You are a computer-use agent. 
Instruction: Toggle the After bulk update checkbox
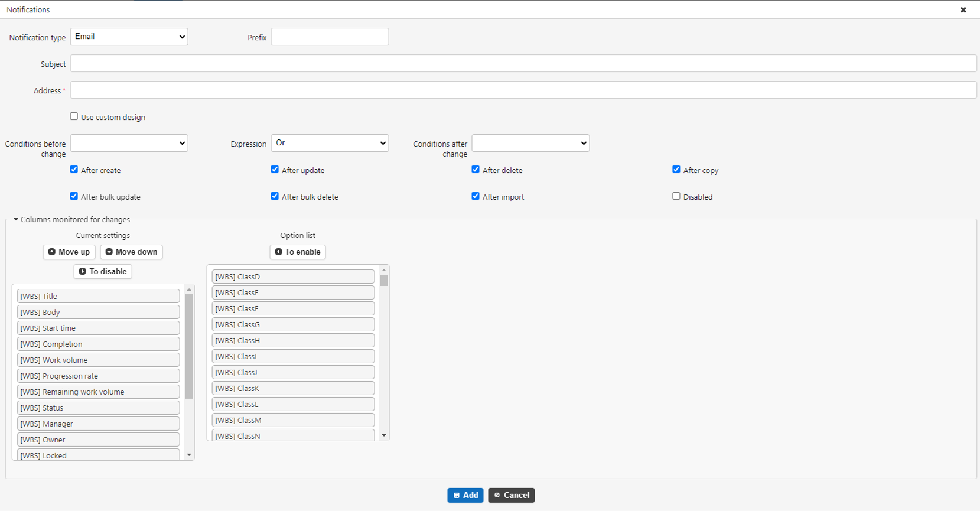point(74,196)
